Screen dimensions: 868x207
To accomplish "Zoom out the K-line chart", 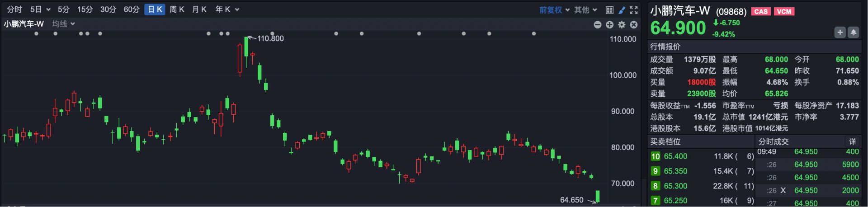I will click(598, 24).
